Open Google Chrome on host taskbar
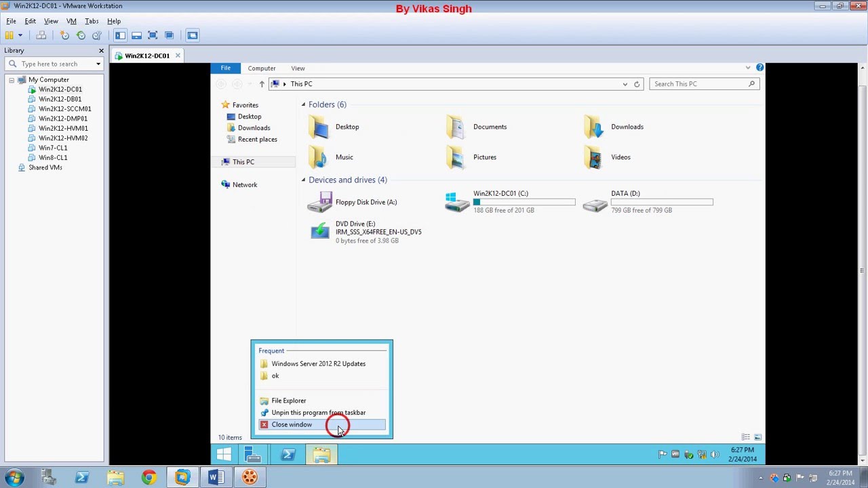Image resolution: width=868 pixels, height=488 pixels. pos(149,478)
